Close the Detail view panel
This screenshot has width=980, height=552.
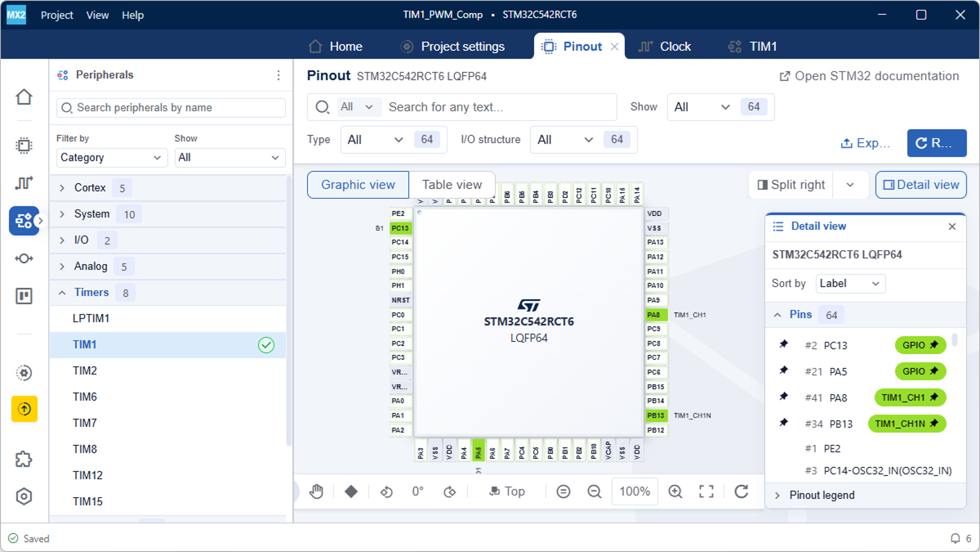[x=952, y=226]
